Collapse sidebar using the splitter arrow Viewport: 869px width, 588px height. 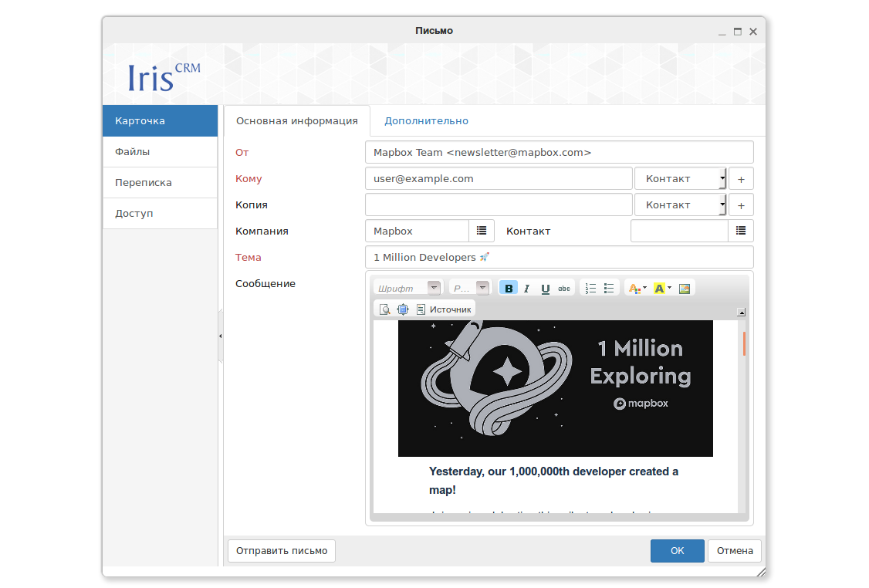pos(221,336)
